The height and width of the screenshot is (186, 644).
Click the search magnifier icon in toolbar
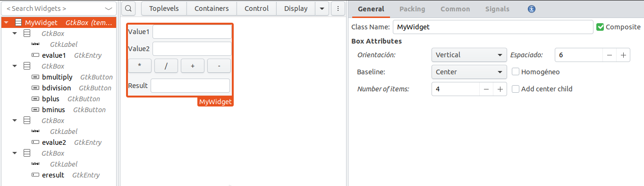click(129, 9)
